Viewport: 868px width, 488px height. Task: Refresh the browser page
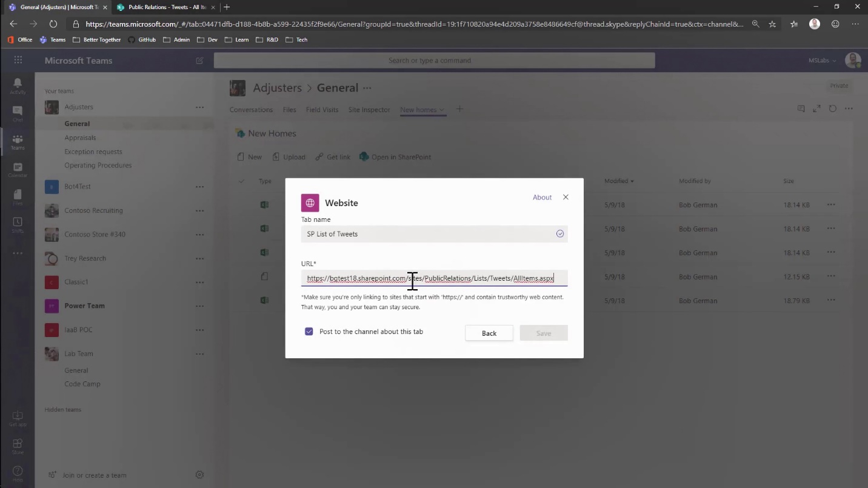click(53, 24)
